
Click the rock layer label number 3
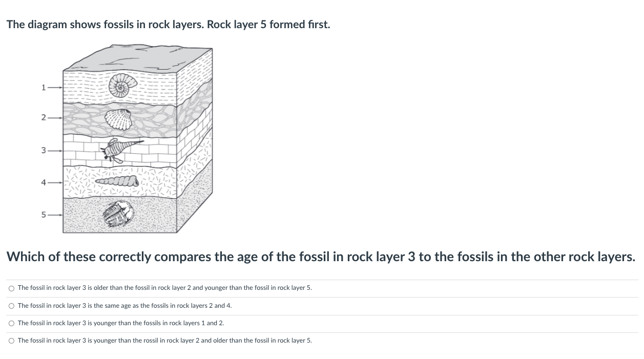pyautogui.click(x=44, y=151)
